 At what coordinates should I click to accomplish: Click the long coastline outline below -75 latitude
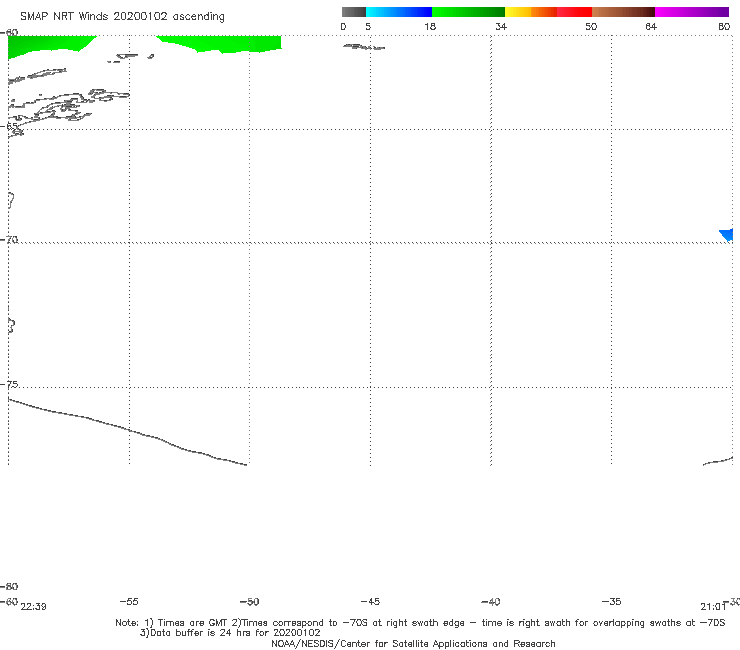pyautogui.click(x=127, y=430)
